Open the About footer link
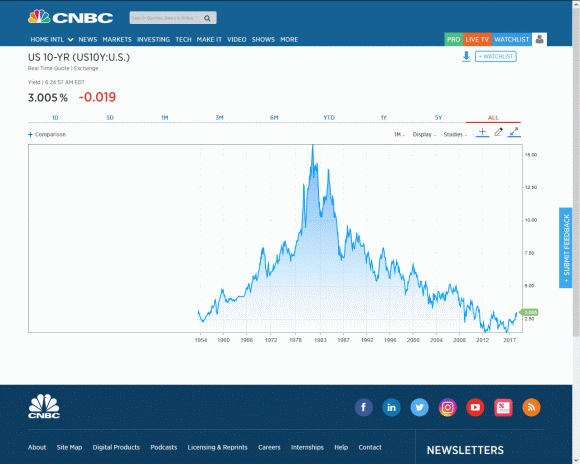 (37, 447)
